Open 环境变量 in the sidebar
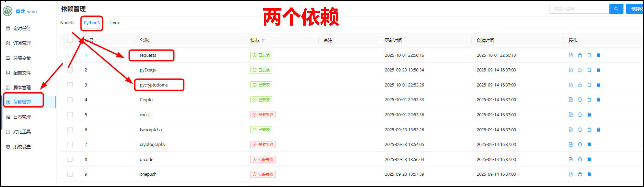644x187 pixels. [x=22, y=58]
